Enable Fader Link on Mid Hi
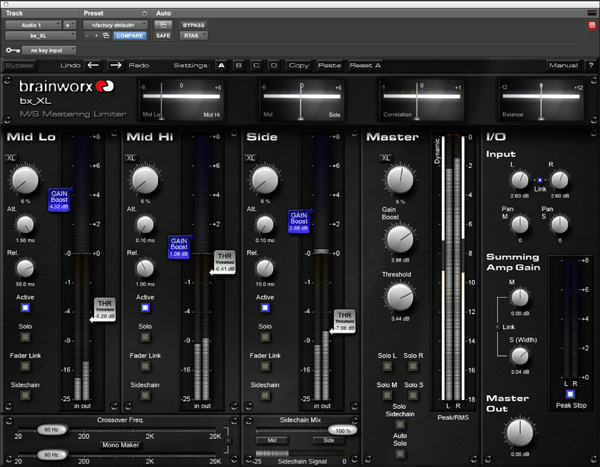The height and width of the screenshot is (467, 600). 145,366
